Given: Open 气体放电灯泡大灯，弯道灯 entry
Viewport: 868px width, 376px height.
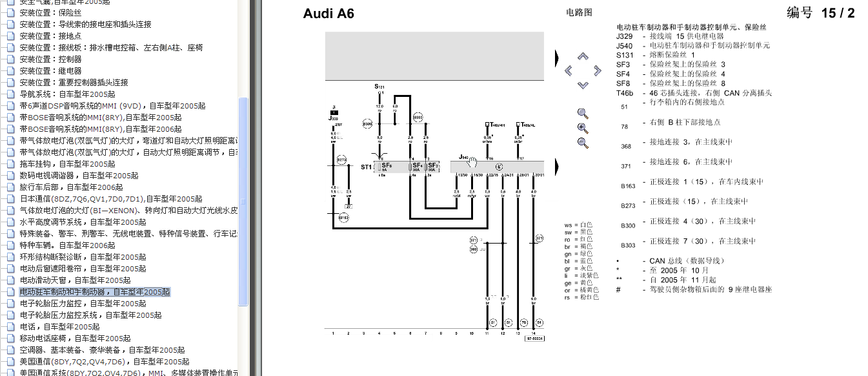Looking at the screenshot, I should click(128, 140).
